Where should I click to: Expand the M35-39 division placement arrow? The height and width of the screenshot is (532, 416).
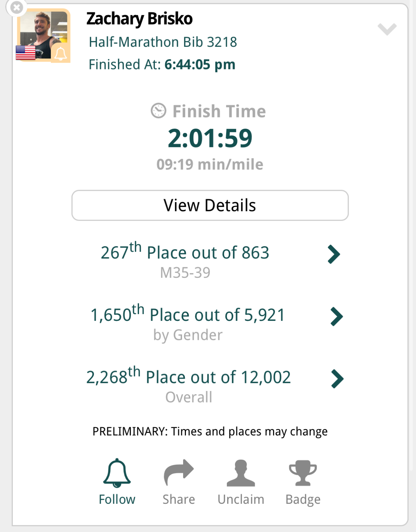(333, 254)
